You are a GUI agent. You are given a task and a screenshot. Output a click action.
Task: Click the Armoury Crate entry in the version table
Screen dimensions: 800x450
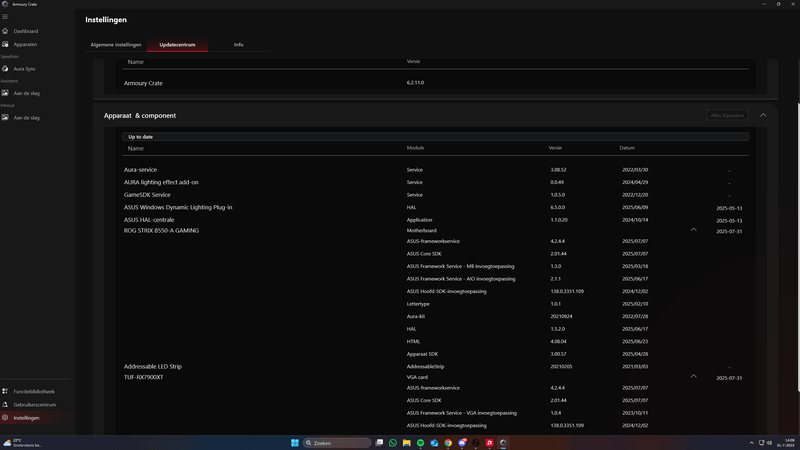click(143, 83)
